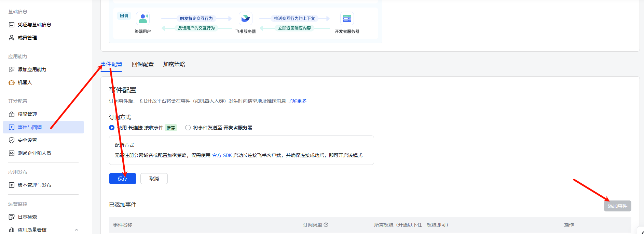This screenshot has height=234, width=644.
Task: Click the 添加事件 button
Action: click(x=617, y=206)
